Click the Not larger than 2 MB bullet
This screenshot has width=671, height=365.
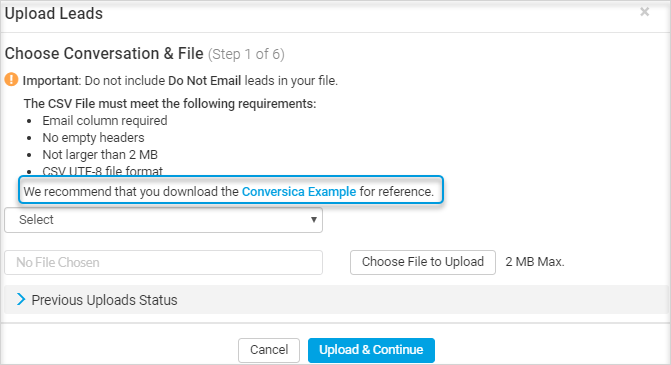[100, 154]
